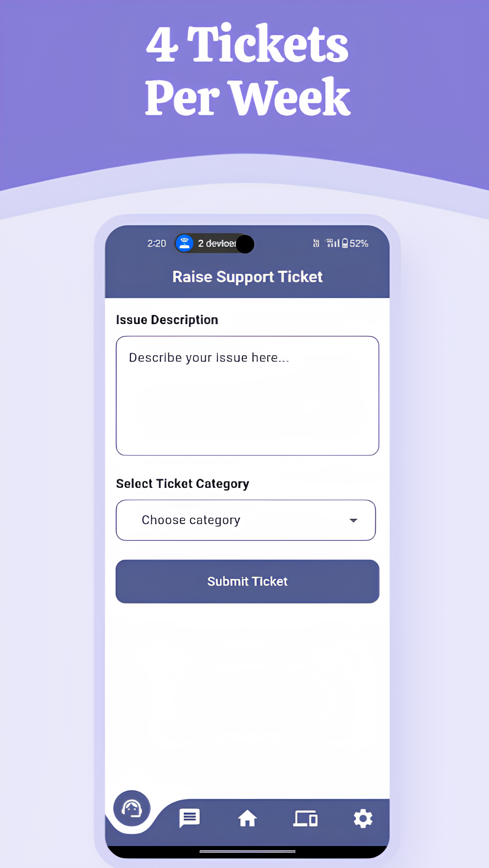This screenshot has height=868, width=489.
Task: Tap the home gesture bar at the bottom
Action: (248, 851)
